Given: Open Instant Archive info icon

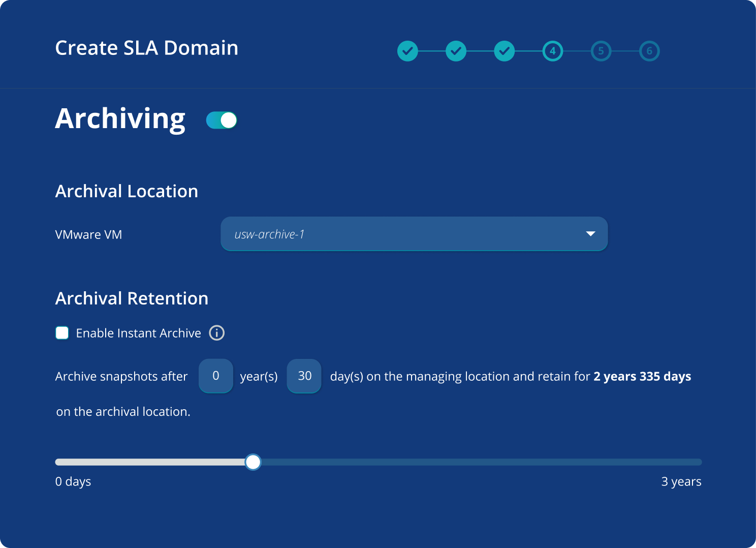Looking at the screenshot, I should click(217, 333).
